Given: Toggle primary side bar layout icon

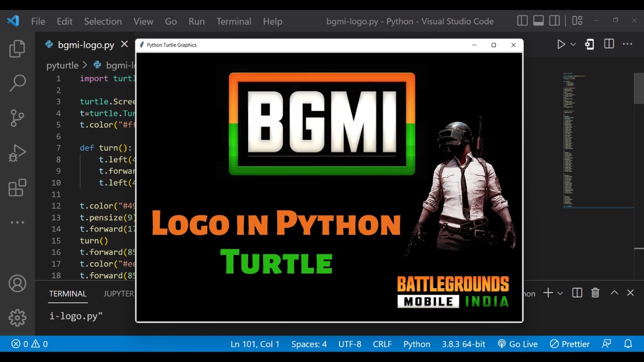Looking at the screenshot, I should tap(523, 21).
